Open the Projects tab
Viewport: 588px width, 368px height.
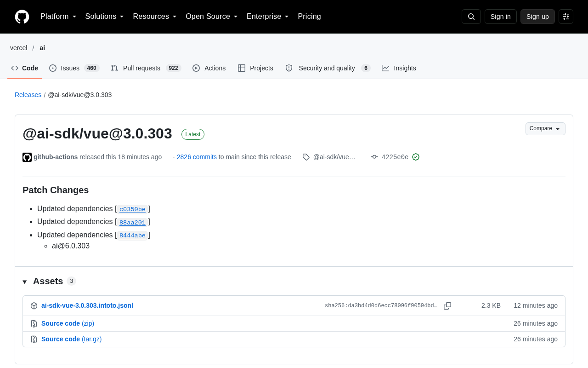(255, 68)
